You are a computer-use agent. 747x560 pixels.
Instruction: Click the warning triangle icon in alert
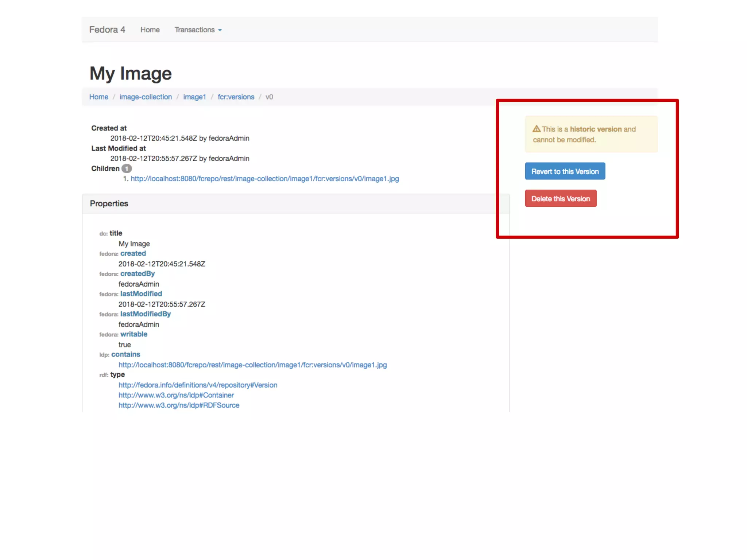pyautogui.click(x=536, y=129)
